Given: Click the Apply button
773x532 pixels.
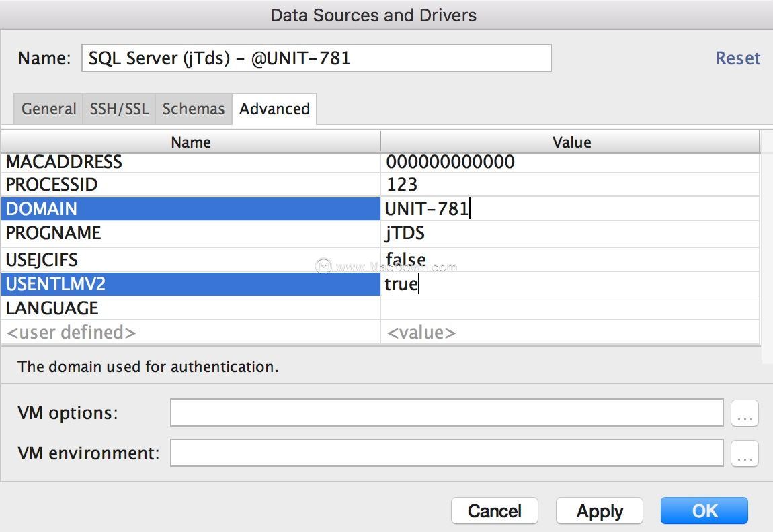Looking at the screenshot, I should click(x=600, y=511).
